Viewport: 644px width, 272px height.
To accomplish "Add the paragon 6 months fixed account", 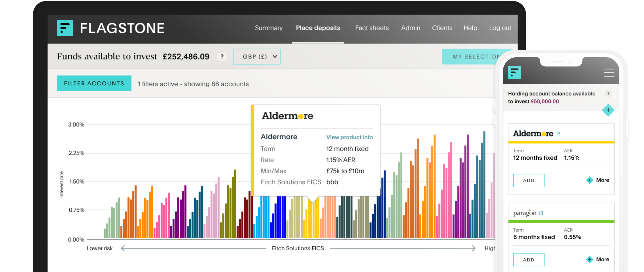I will coord(529,259).
